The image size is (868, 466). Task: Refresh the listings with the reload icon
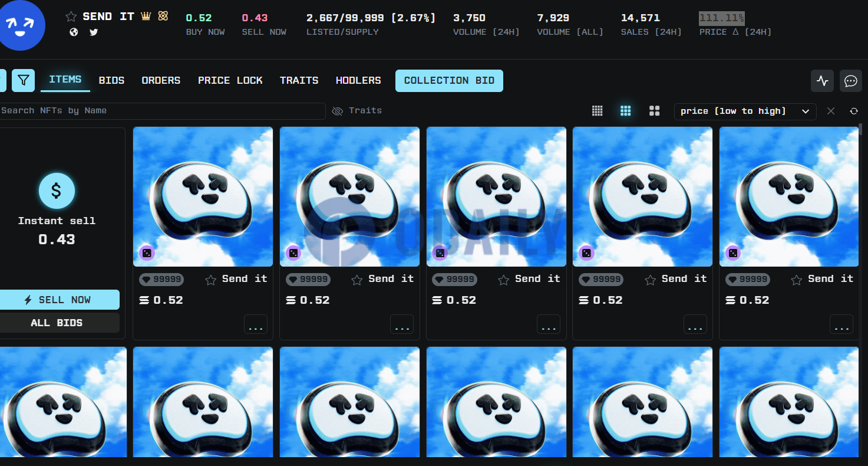pyautogui.click(x=854, y=111)
